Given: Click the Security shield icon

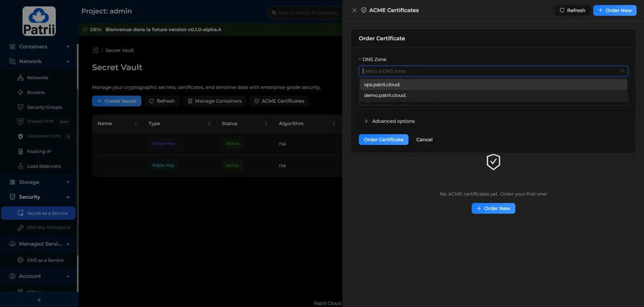Looking at the screenshot, I should pos(12,197).
